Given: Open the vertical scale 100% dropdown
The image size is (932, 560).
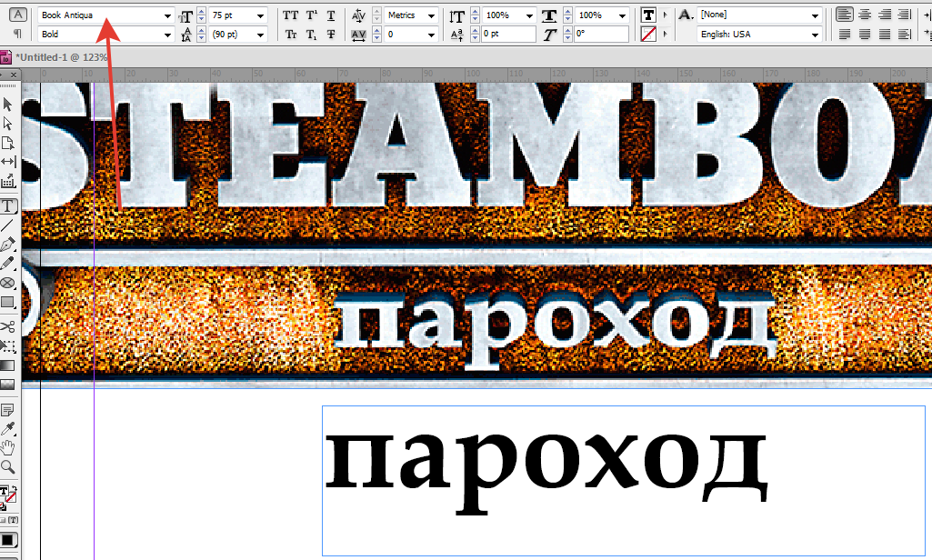Looking at the screenshot, I should (529, 16).
